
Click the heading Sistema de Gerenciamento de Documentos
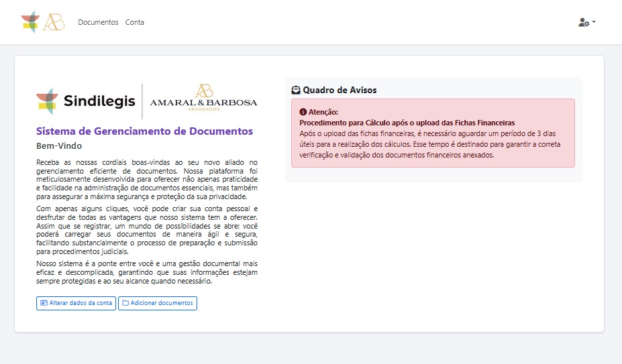[x=144, y=131]
